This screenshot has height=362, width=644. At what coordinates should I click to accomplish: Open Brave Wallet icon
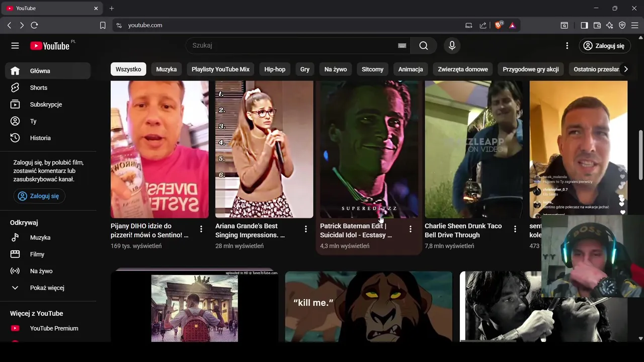(597, 25)
